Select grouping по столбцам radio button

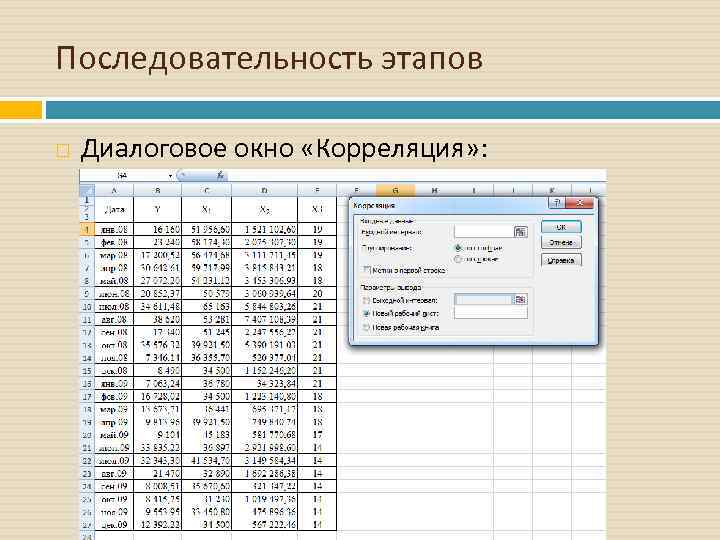click(458, 248)
